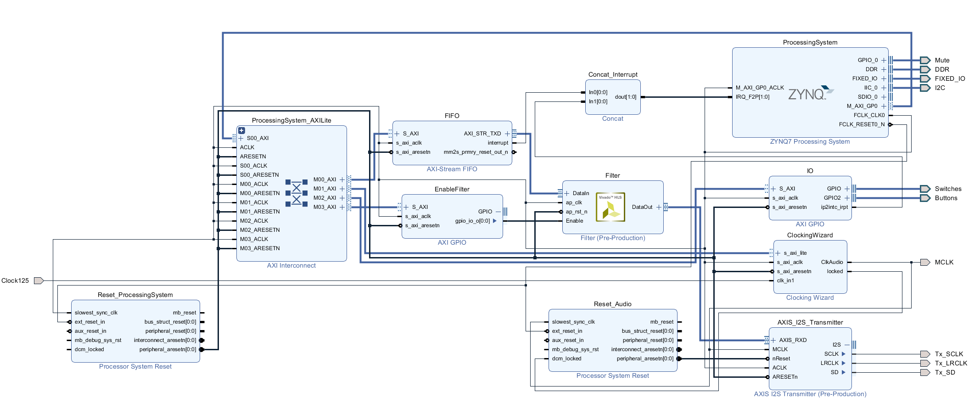Expand the M_AXI_GP0 interface on ProcessingSystem

point(884,106)
